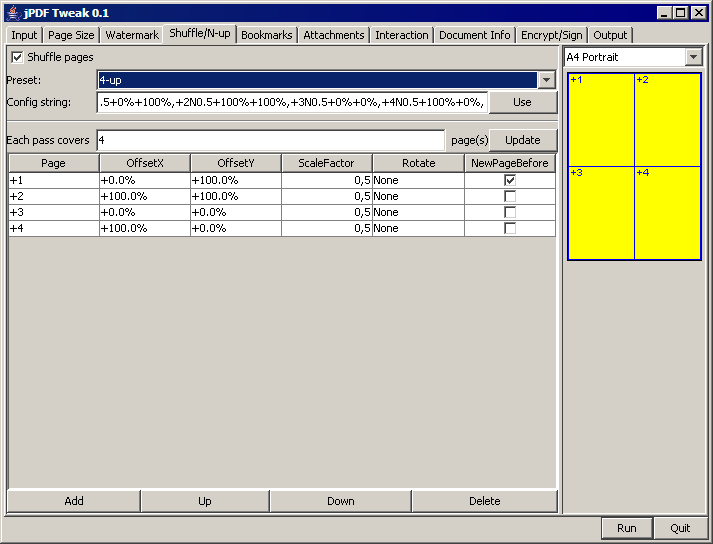The image size is (713, 544).
Task: Click OffsetY value of row +3
Action: pos(236,212)
